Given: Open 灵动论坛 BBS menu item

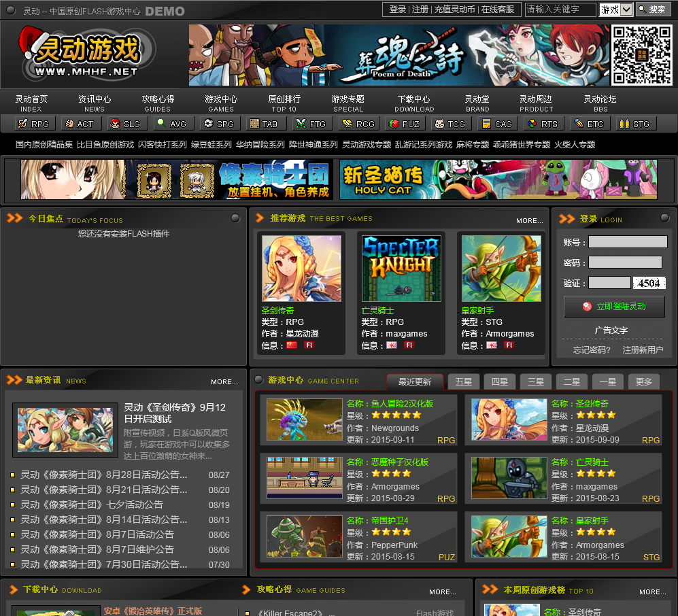Looking at the screenshot, I should (600, 104).
